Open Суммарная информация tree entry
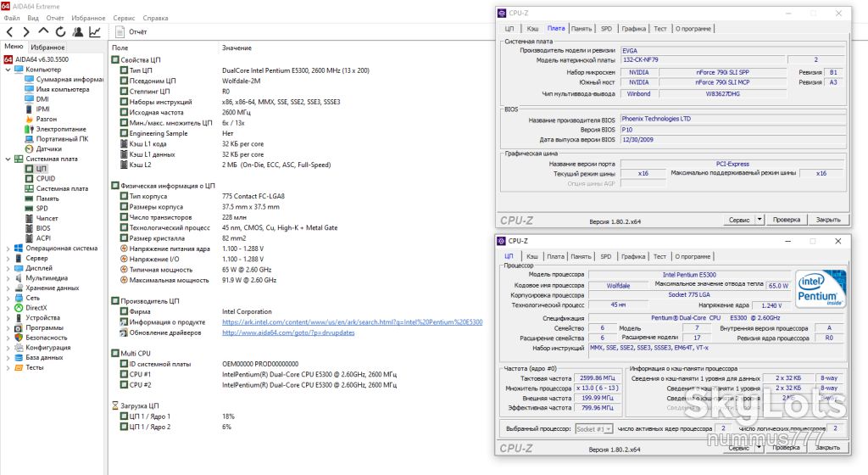The width and height of the screenshot is (868, 475). [70, 79]
